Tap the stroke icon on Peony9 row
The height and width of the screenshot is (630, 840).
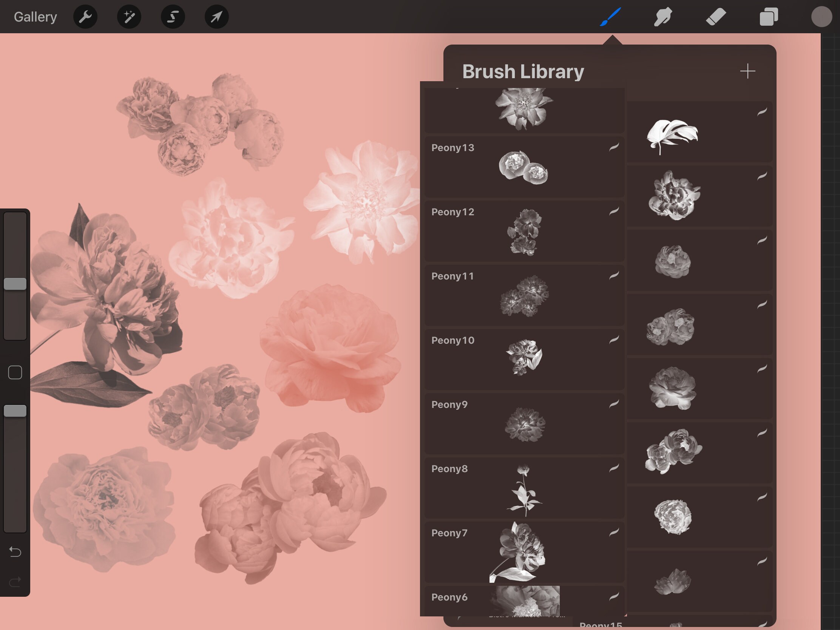614,404
